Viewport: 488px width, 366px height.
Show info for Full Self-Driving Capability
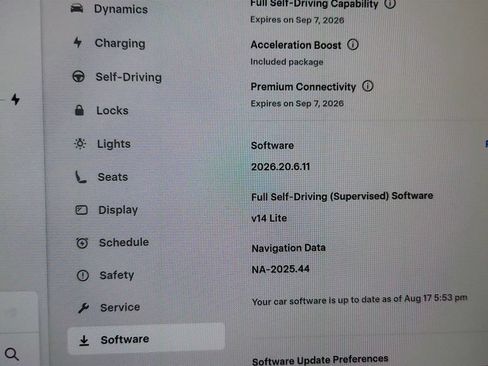(x=390, y=3)
